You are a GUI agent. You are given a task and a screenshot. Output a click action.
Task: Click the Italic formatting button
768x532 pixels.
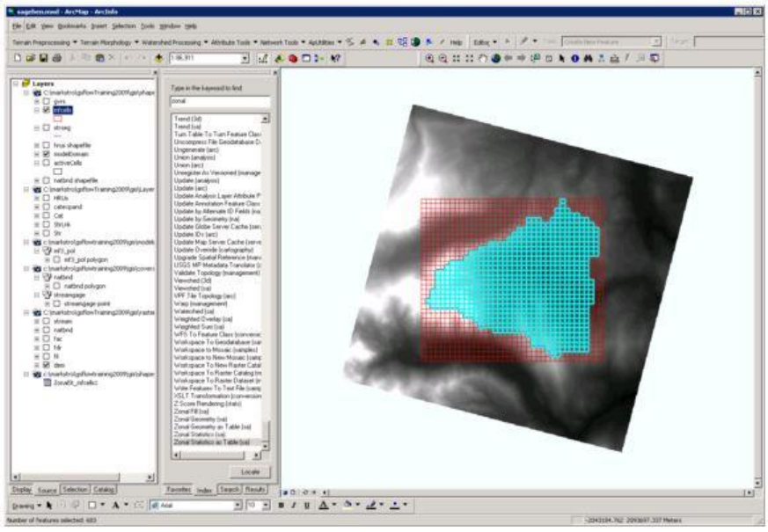point(294,505)
